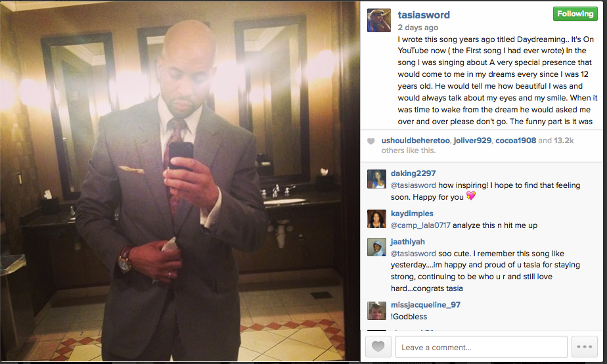Open jaathiyah's avatar thumbnail

(x=376, y=247)
